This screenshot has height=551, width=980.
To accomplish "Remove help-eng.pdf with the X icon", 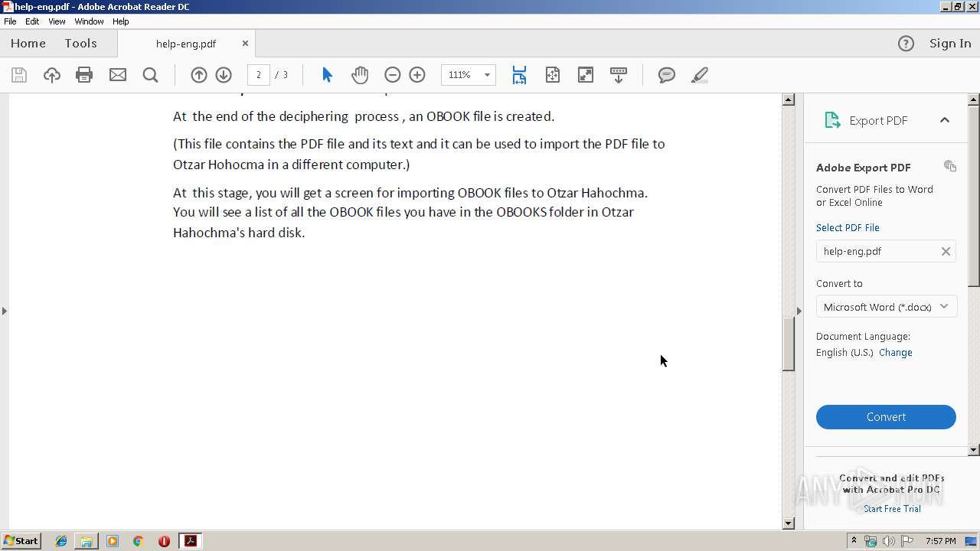I will pos(946,251).
